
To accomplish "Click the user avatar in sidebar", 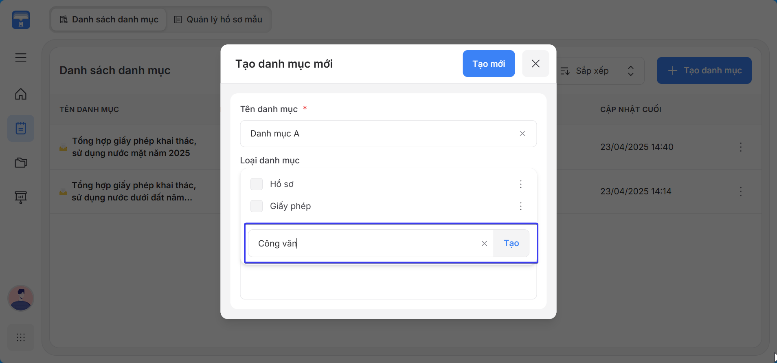I will click(20, 298).
